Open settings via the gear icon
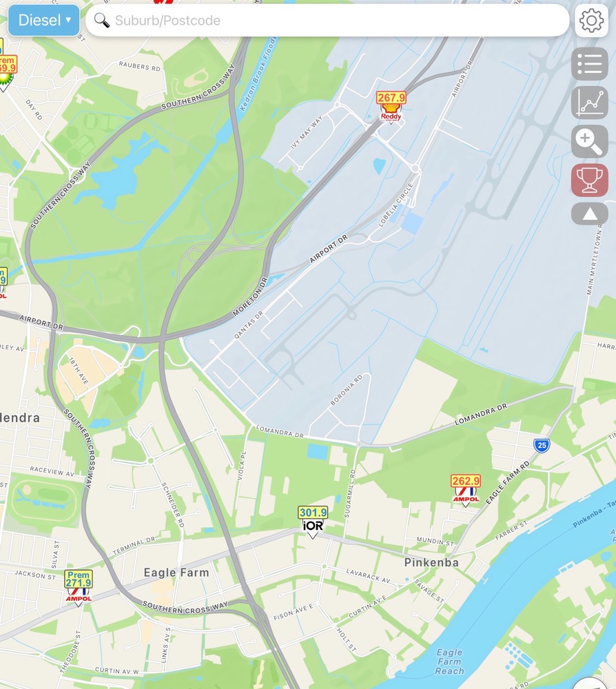The image size is (616, 689). coord(591,20)
